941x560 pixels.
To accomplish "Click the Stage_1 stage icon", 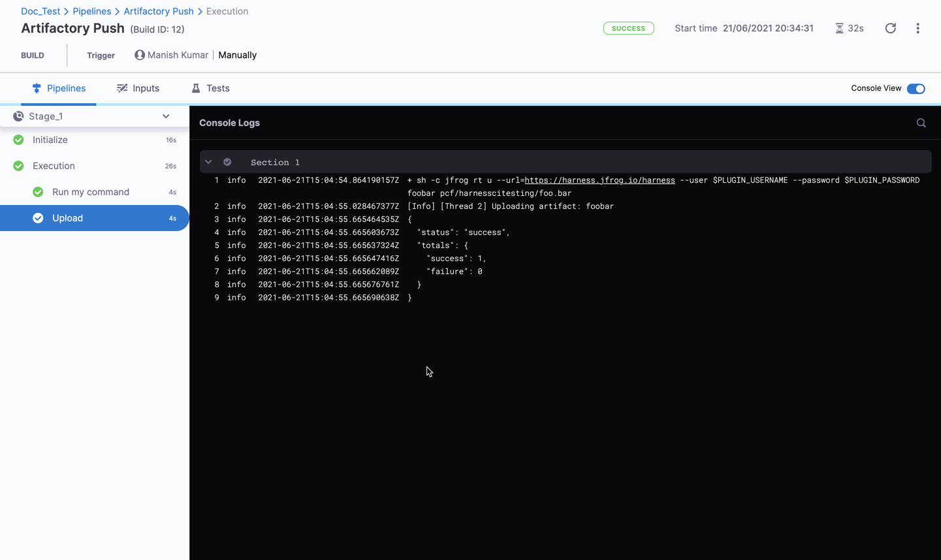I will tap(18, 116).
